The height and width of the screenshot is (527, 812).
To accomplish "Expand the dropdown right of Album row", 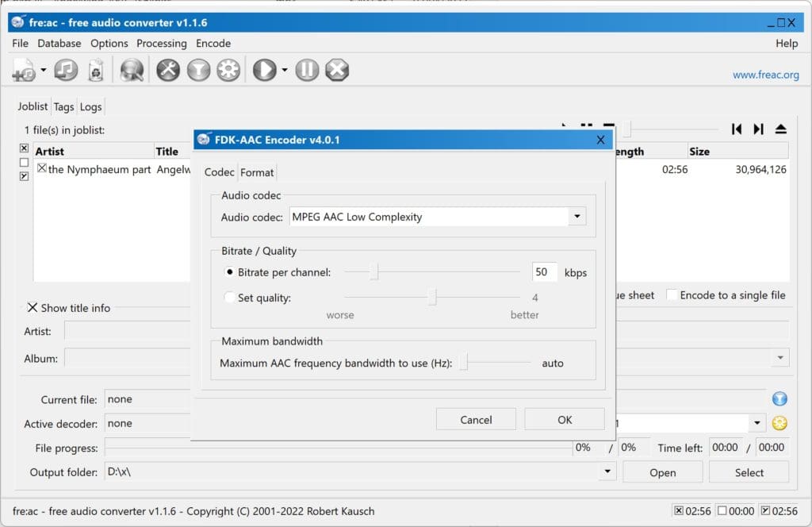I will click(x=780, y=358).
